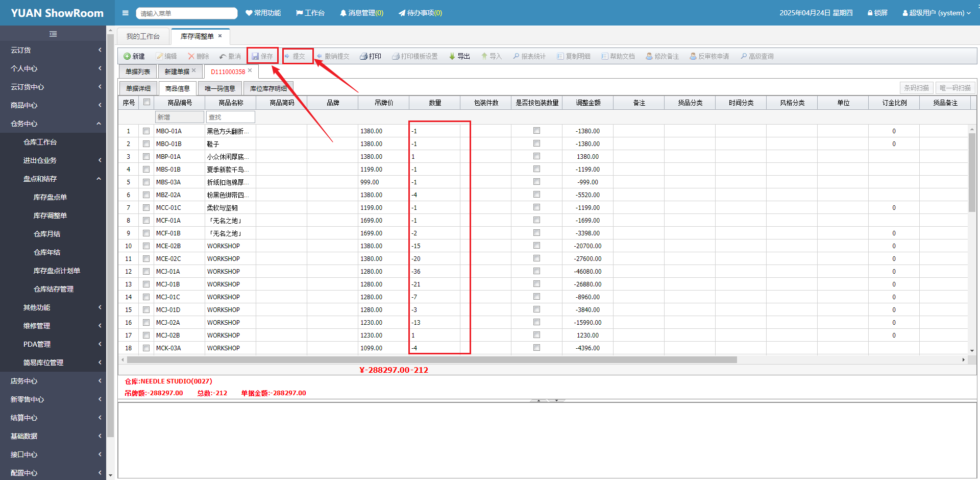
Task: Click the hamburger menu icon in header
Action: (x=125, y=13)
